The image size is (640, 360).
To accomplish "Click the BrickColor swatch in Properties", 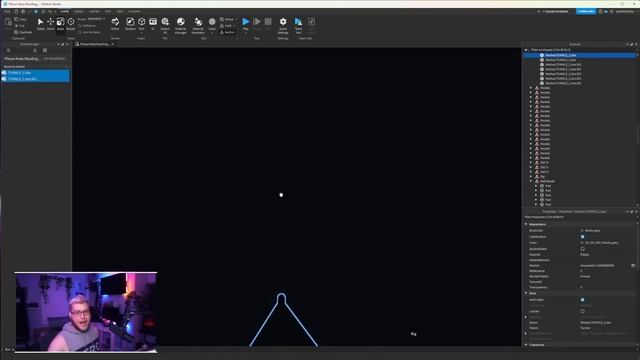I will pyautogui.click(x=582, y=231).
